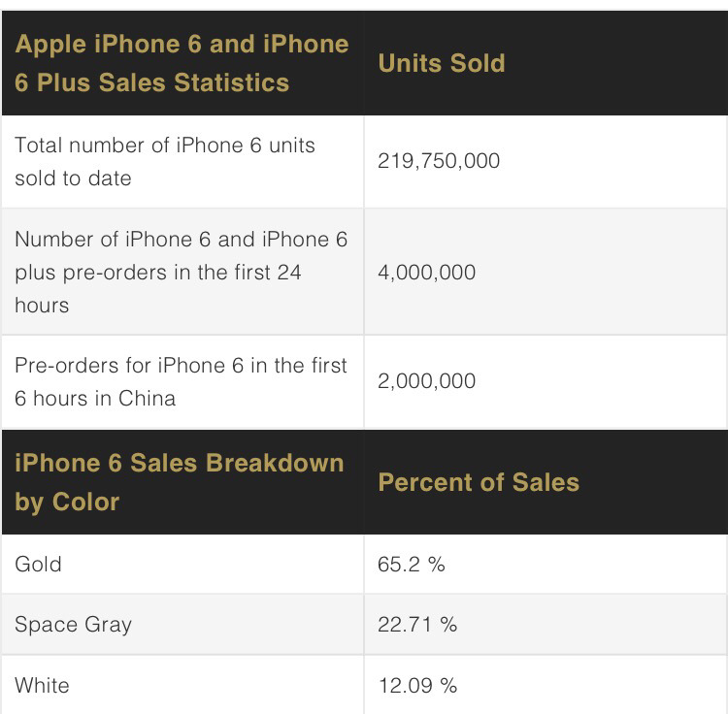The width and height of the screenshot is (728, 714).
Task: Select the 219,750,000 units value
Action: tap(439, 161)
